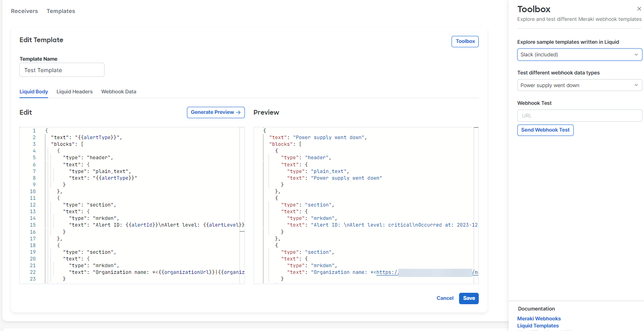The width and height of the screenshot is (644, 331).
Task: Expand the Slack (included) sample template dropdown
Action: point(579,55)
